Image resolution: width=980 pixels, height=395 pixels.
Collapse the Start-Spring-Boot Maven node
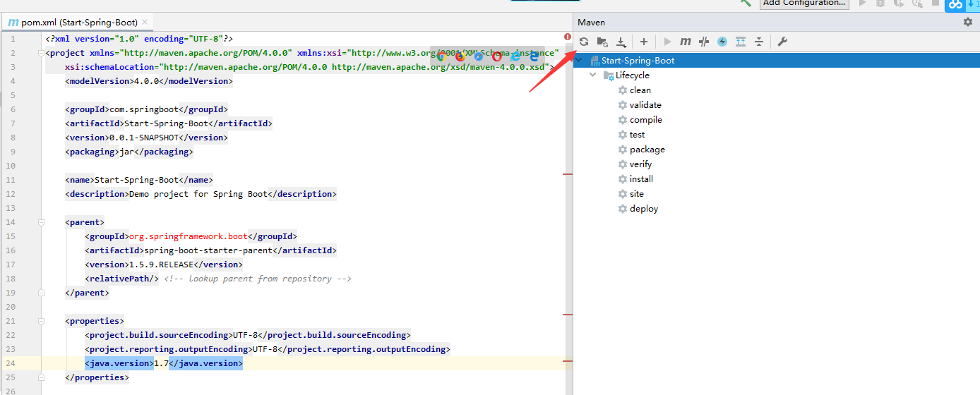tap(580, 61)
